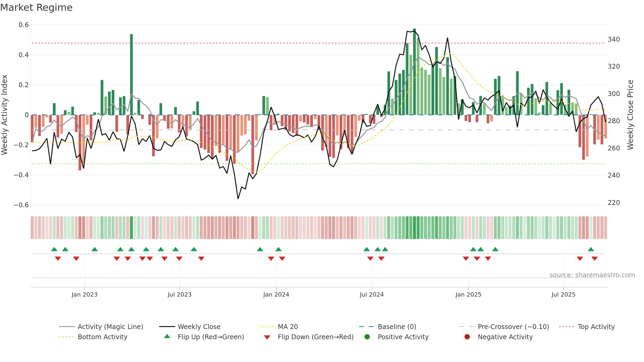Open the sharemaestro.com source text

click(592, 275)
